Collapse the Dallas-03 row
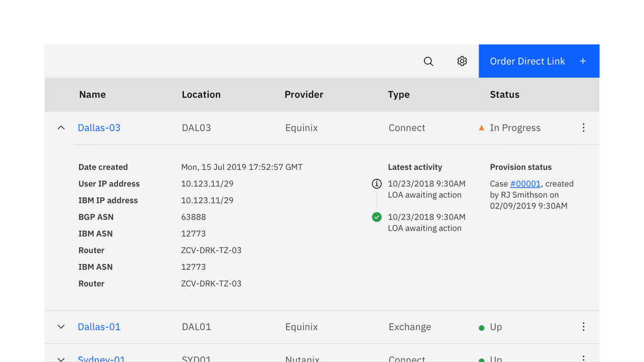644x362 pixels. (61, 128)
